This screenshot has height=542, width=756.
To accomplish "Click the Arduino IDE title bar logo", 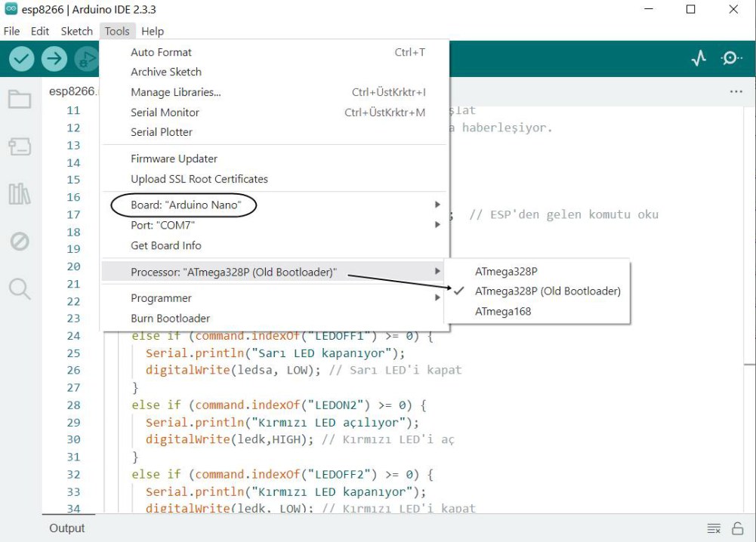I will click(x=11, y=9).
